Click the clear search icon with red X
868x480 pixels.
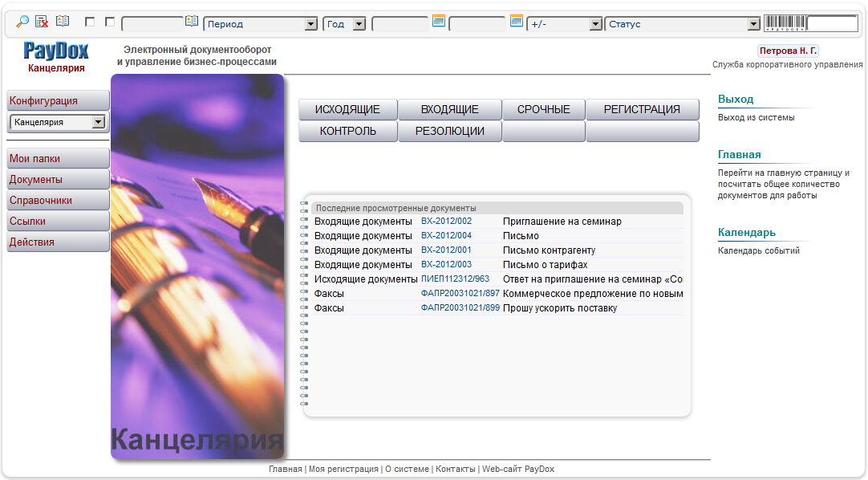point(43,22)
